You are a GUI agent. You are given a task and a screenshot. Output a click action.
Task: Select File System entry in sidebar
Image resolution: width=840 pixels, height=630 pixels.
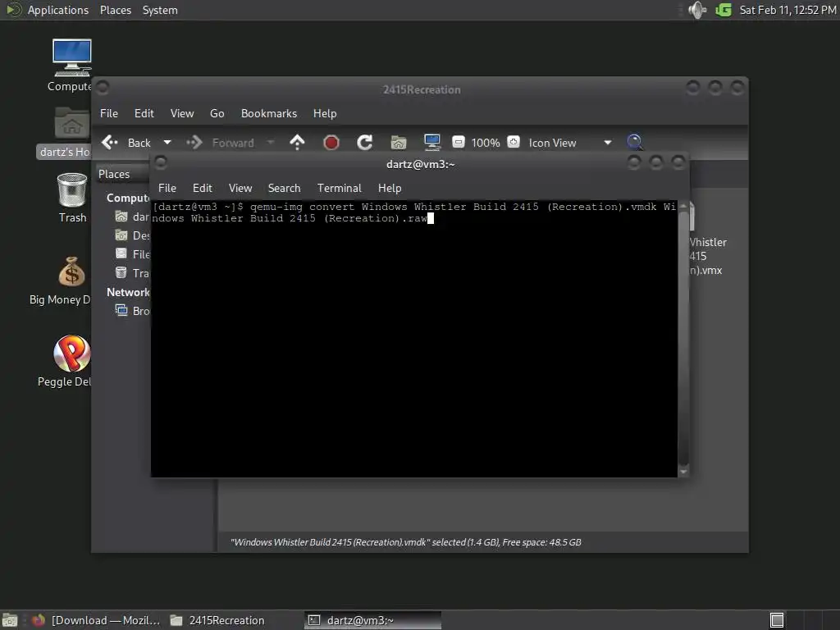click(x=132, y=254)
